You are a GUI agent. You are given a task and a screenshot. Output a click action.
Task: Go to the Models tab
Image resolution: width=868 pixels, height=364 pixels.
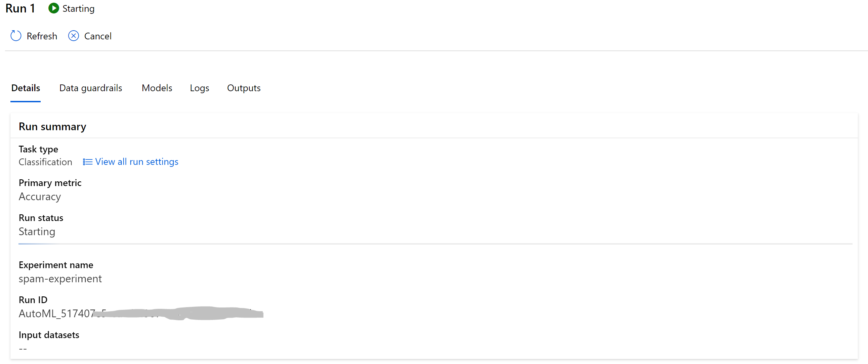157,88
